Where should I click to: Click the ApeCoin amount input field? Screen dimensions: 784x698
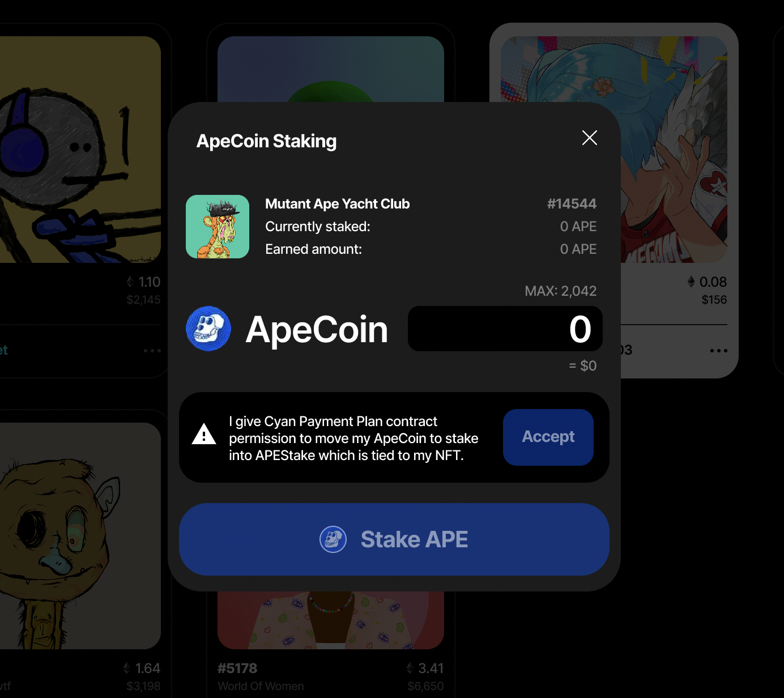[505, 329]
